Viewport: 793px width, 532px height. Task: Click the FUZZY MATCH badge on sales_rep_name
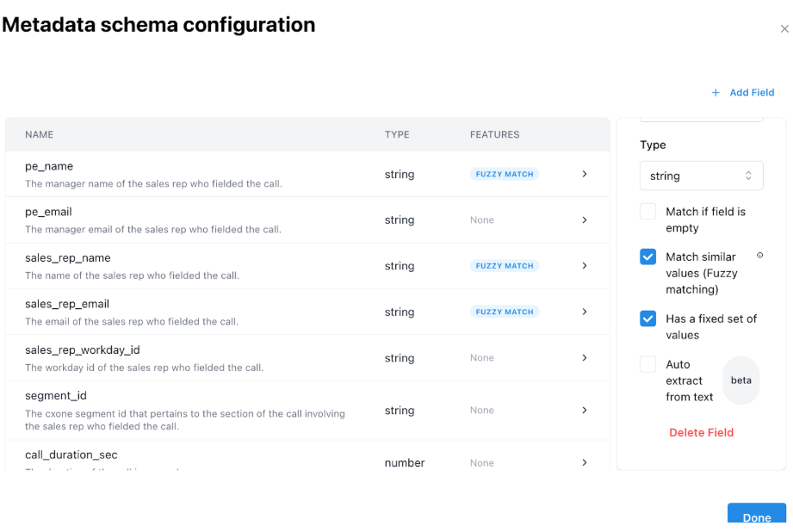click(504, 265)
